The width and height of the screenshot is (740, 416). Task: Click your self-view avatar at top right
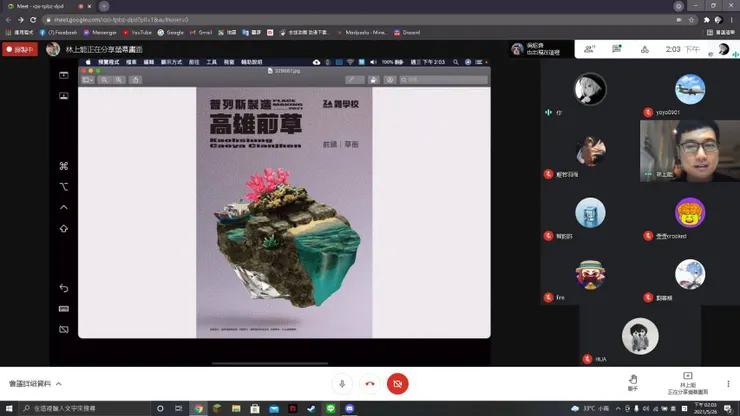point(723,49)
